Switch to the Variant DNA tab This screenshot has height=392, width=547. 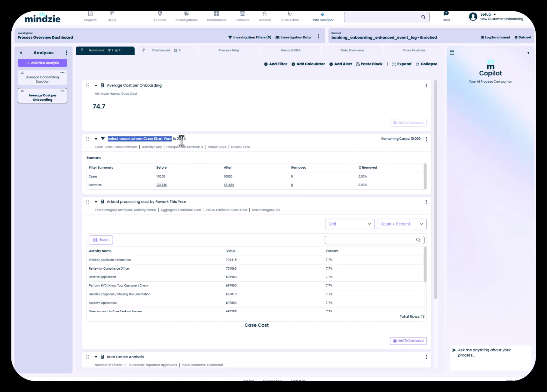290,51
